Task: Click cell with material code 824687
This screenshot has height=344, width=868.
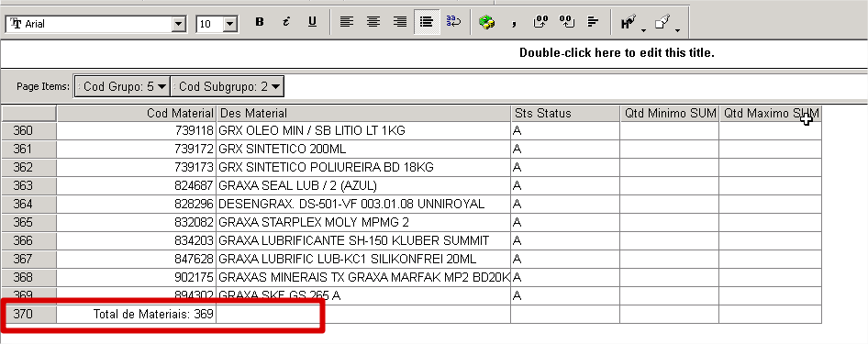Action: [x=136, y=185]
